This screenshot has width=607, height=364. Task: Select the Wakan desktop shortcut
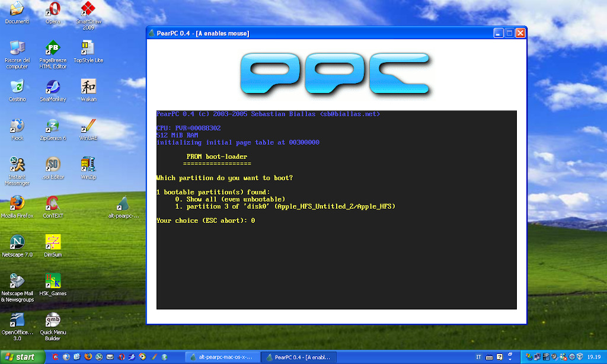pyautogui.click(x=88, y=90)
